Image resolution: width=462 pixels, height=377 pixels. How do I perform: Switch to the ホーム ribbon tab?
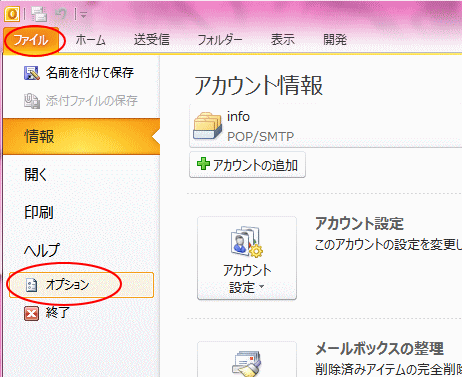pos(90,40)
